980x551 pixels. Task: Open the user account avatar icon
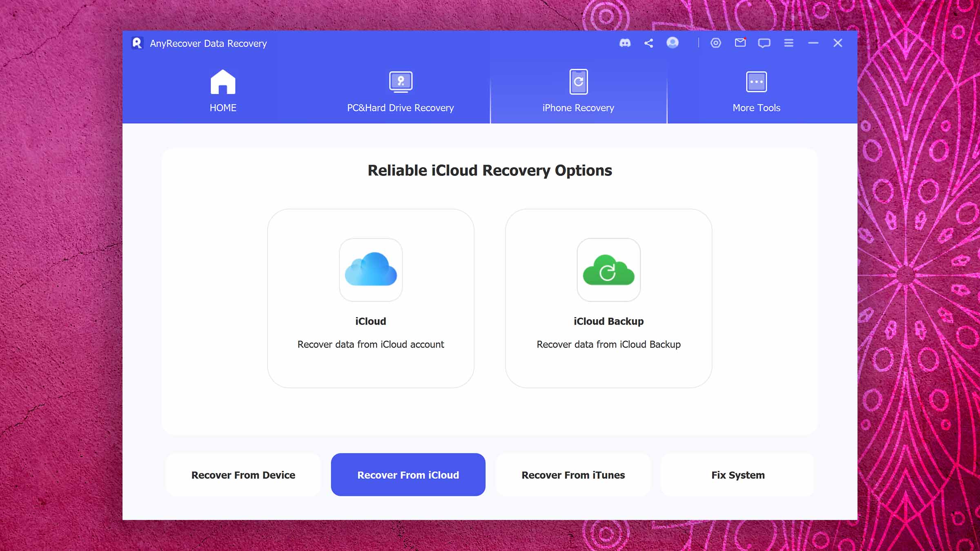coord(673,42)
